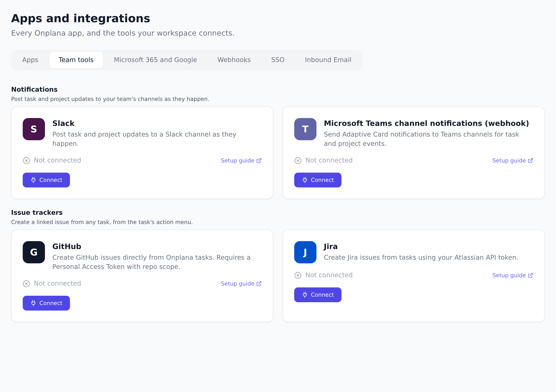The width and height of the screenshot is (556, 392).
Task: Select the Team tools tab
Action: pos(76,60)
